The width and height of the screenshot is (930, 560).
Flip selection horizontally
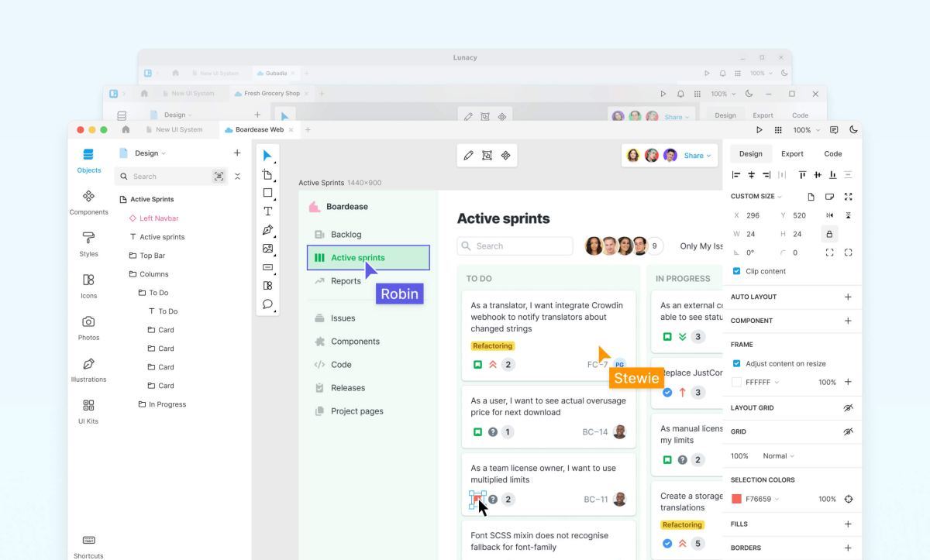(x=830, y=215)
